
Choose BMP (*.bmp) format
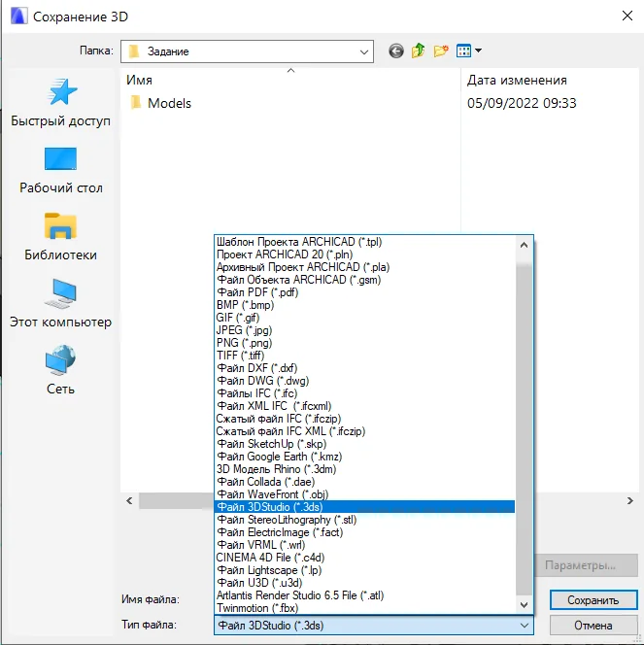[364, 305]
